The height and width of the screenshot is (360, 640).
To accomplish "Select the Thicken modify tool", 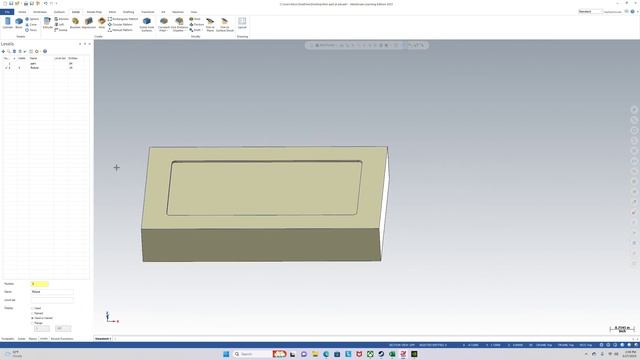I will 197,24.
